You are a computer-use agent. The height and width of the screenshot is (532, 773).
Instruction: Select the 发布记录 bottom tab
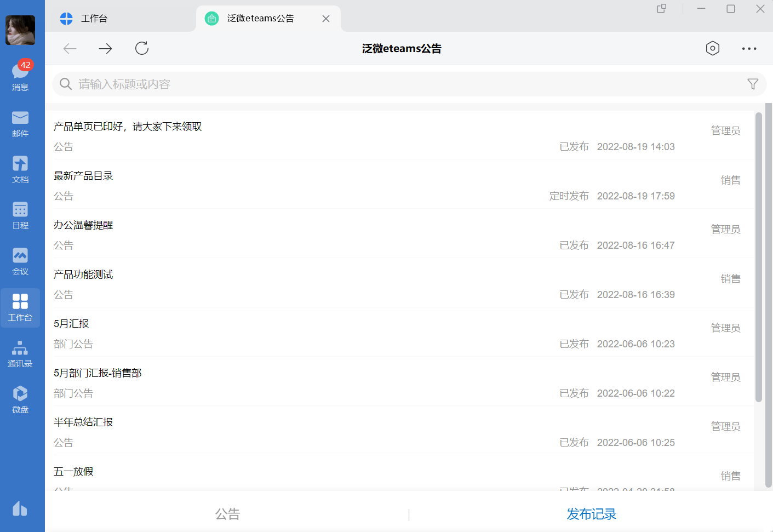click(591, 514)
